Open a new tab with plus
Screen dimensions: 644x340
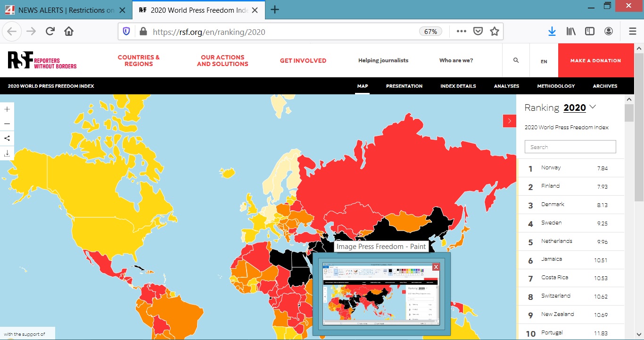coord(275,9)
